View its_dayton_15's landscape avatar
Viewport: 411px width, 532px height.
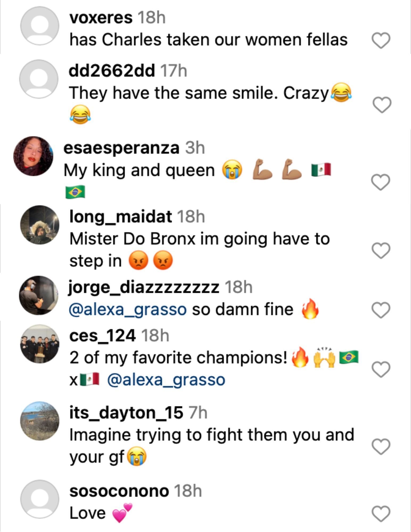(40, 421)
